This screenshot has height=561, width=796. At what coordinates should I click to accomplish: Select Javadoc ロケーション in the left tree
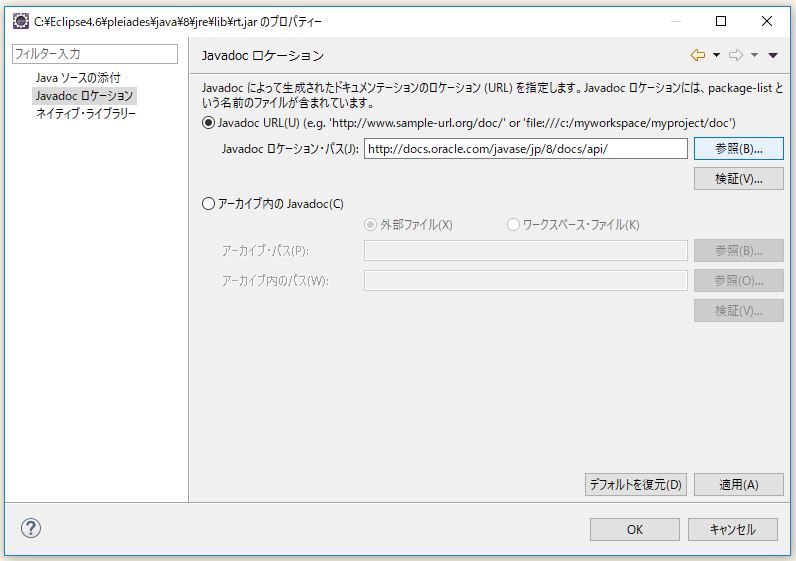pyautogui.click(x=84, y=95)
